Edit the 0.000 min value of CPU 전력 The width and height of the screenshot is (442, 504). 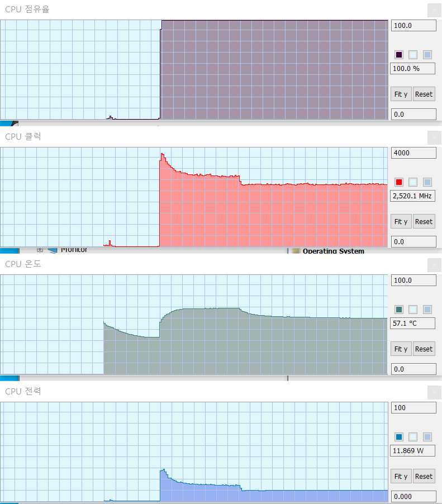coord(414,496)
